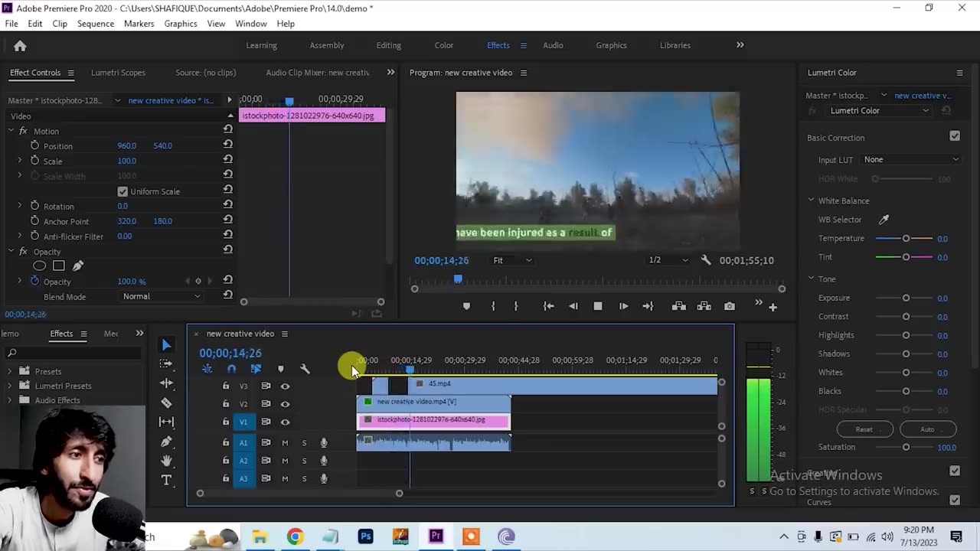Click Mark In button

coord(493,306)
